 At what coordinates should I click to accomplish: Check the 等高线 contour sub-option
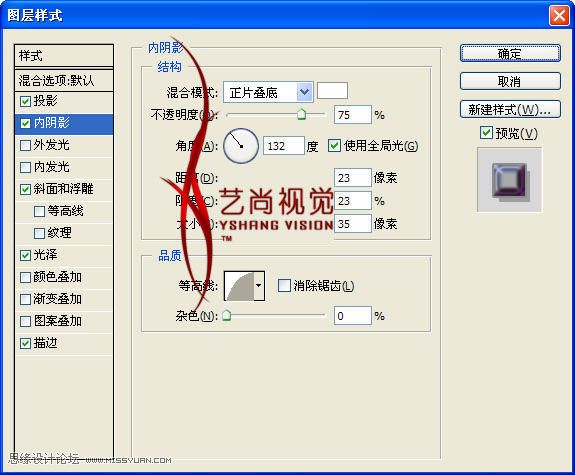click(x=39, y=211)
